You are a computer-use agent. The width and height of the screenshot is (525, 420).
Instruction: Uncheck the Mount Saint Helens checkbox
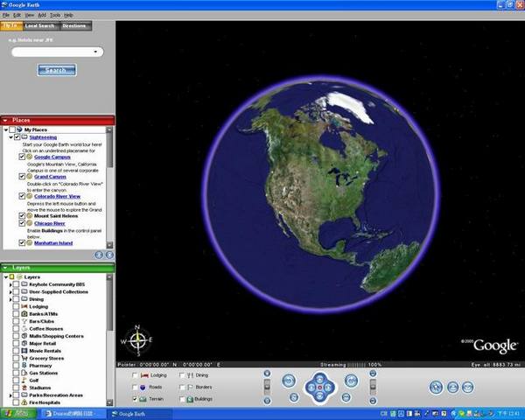point(22,216)
